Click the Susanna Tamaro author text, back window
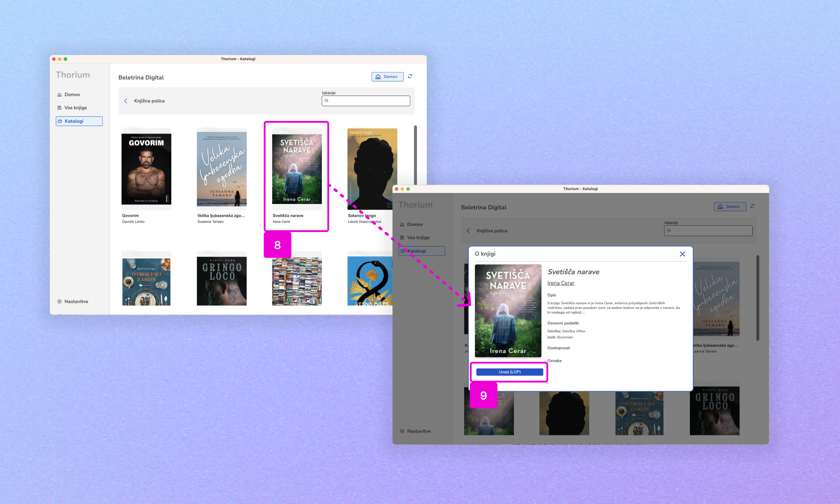Viewport: 840px width, 504px height. 210,222
